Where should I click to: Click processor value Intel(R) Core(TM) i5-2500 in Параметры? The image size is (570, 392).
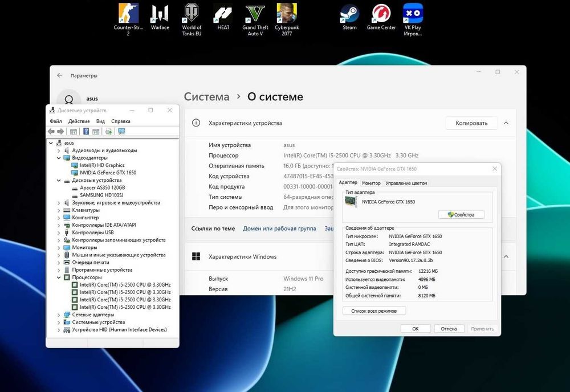click(351, 156)
